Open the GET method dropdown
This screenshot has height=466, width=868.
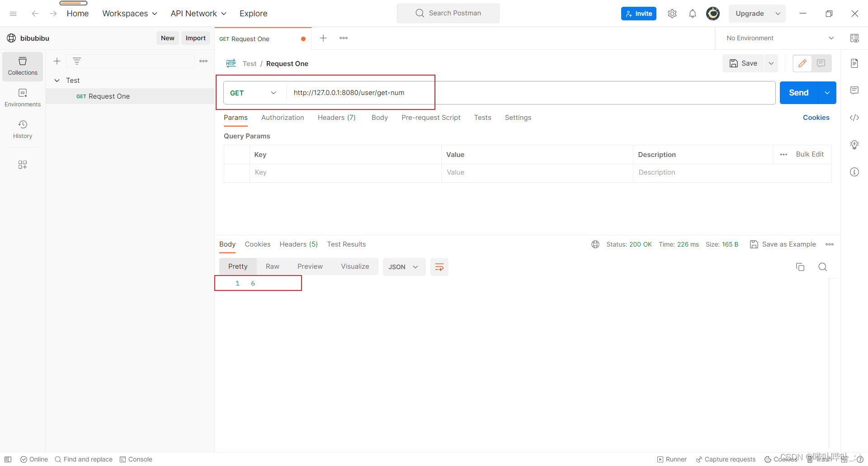coord(254,93)
